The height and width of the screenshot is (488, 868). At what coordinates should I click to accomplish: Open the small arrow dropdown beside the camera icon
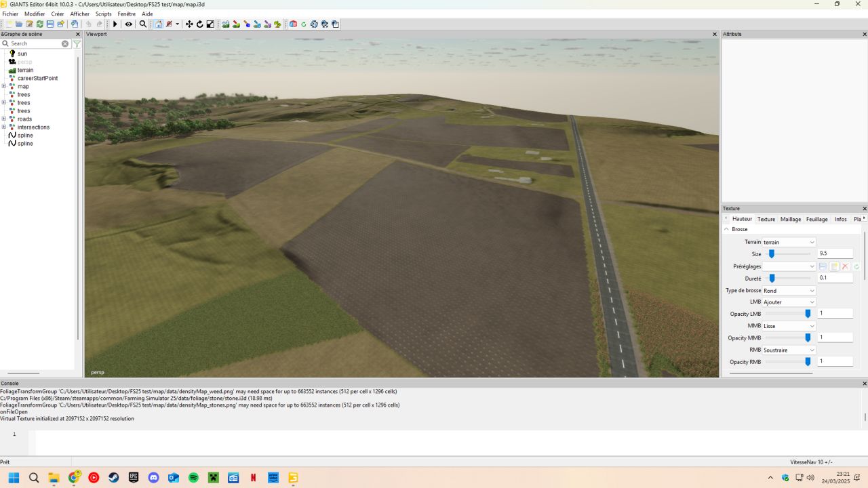click(x=178, y=24)
